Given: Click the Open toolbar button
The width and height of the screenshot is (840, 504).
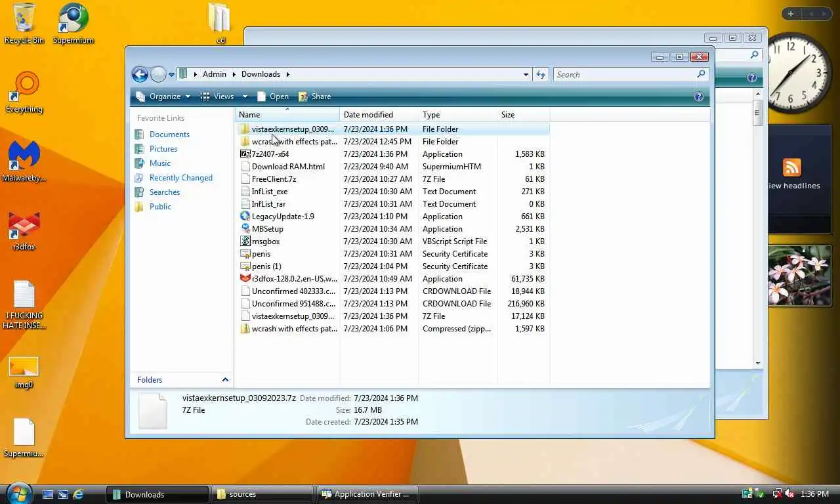Looking at the screenshot, I should 272,96.
